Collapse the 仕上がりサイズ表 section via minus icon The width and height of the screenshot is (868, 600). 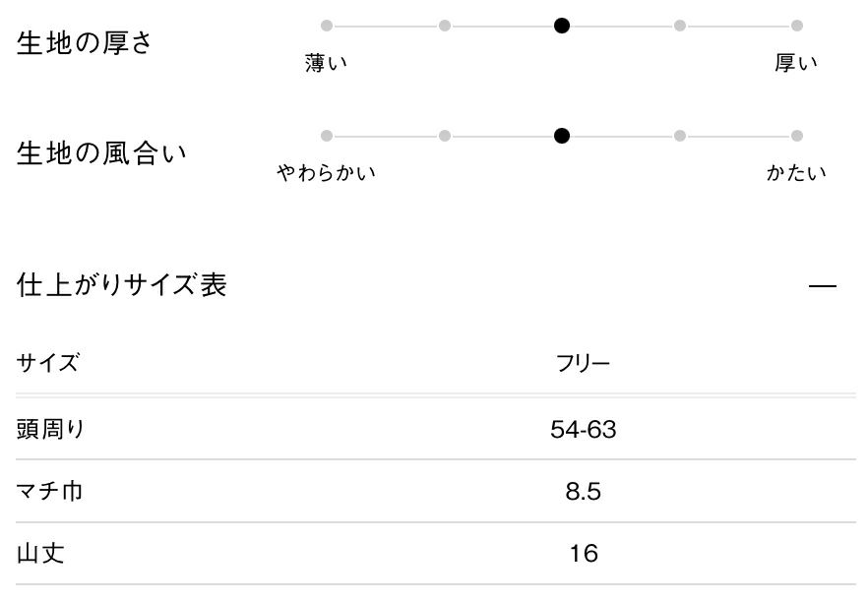(x=822, y=286)
